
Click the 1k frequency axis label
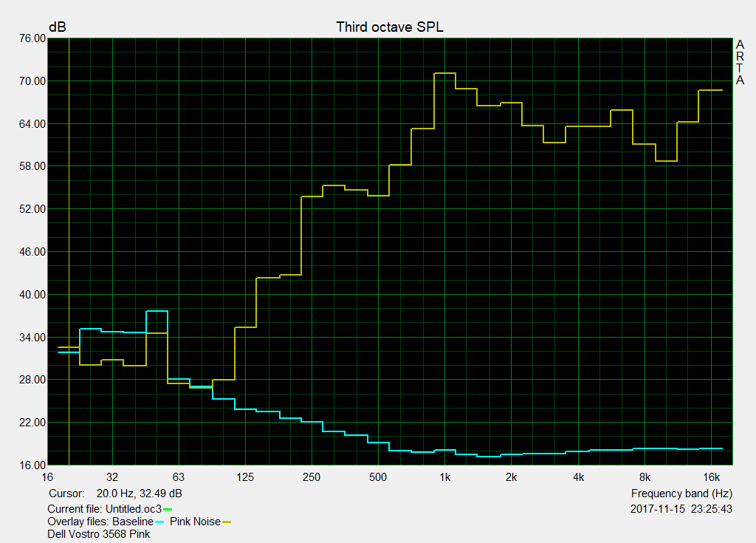[444, 477]
